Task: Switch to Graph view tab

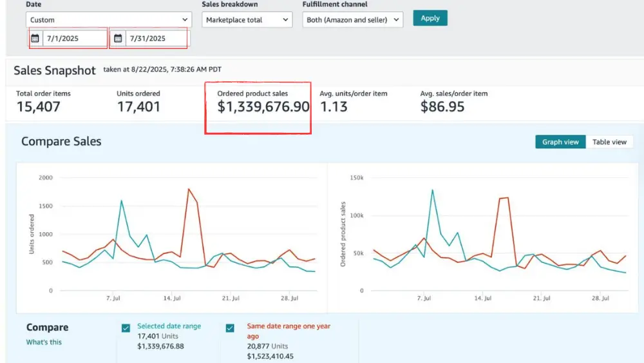Action: [560, 142]
